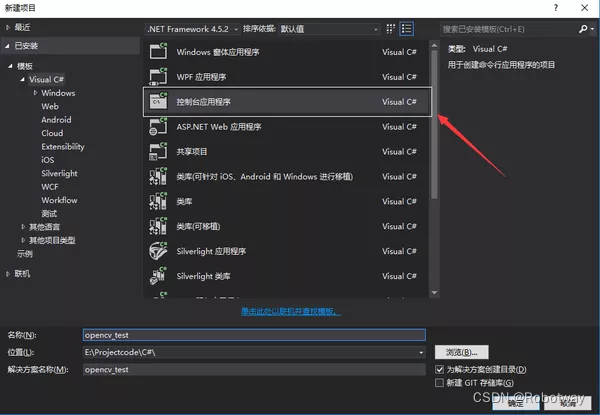Open the .NET Framework 4.5.2 dropdown
Viewport: 600px width, 415px height.
[x=193, y=29]
